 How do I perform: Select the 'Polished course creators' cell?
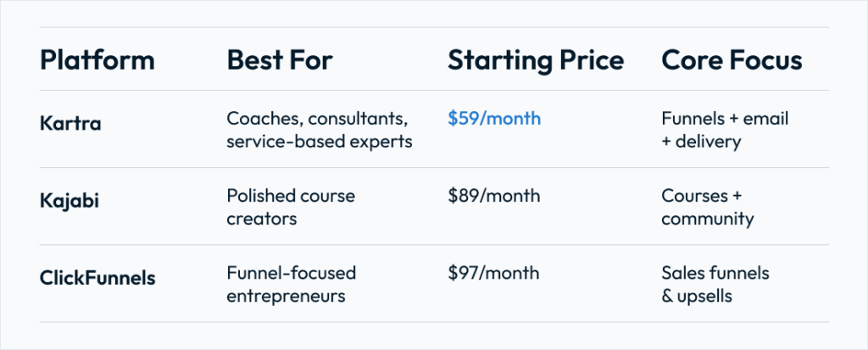tap(291, 208)
